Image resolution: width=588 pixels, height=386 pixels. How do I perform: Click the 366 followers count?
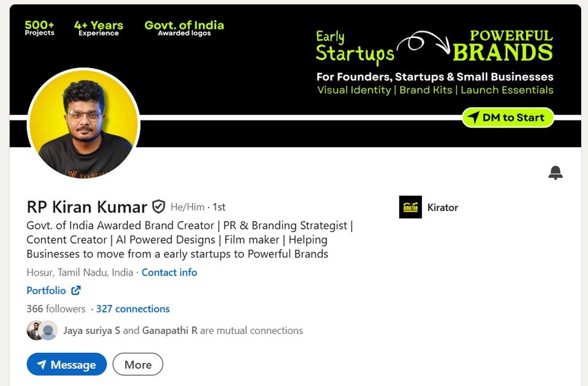[x=56, y=309]
